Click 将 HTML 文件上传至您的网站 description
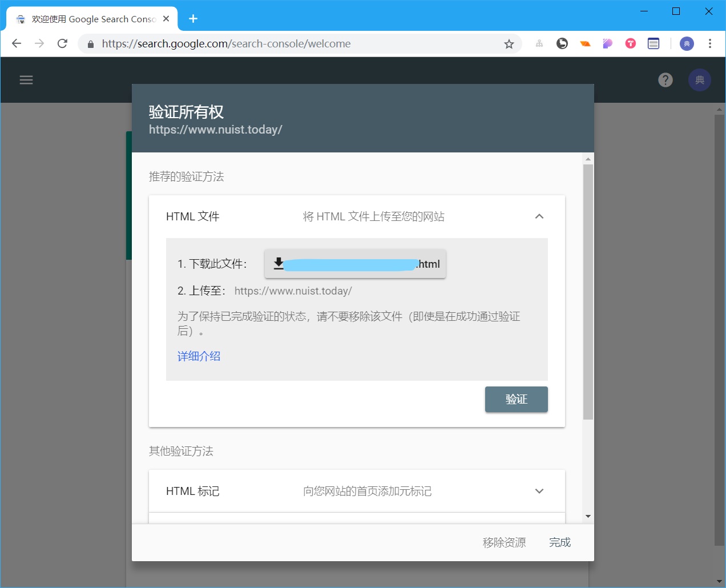The width and height of the screenshot is (726, 588). 373,216
